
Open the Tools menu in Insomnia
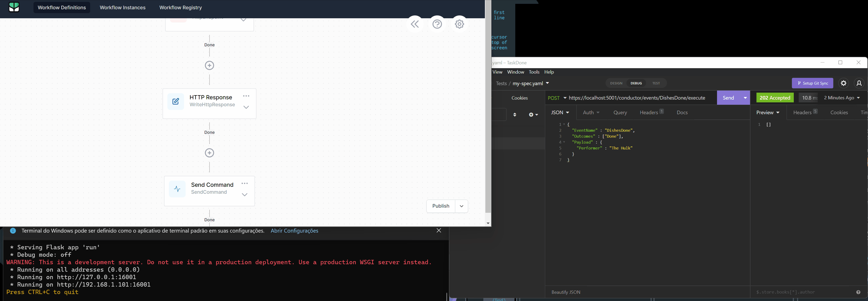(534, 72)
